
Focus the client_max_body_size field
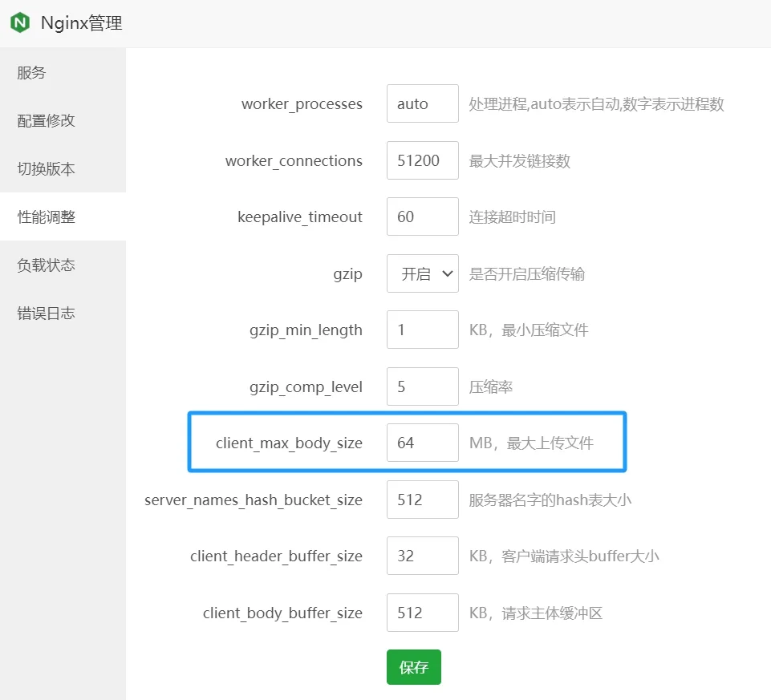pyautogui.click(x=422, y=443)
